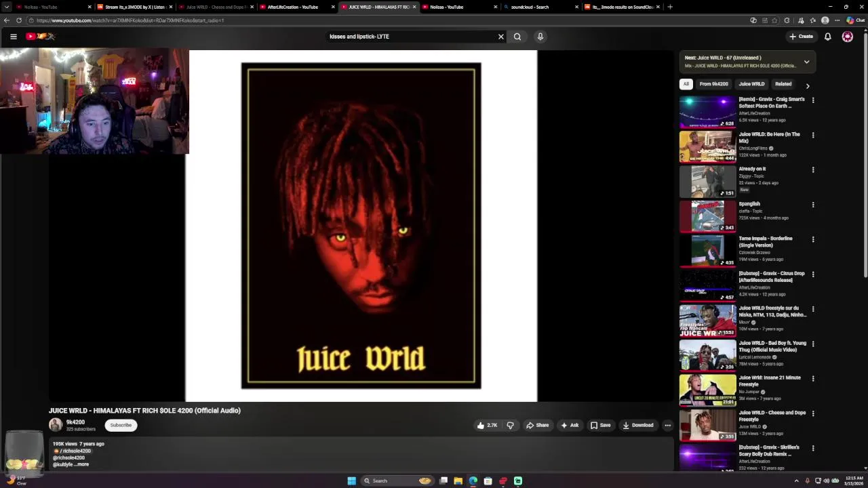868x488 pixels.
Task: Switch to Stream Its_x 3MODE browser tab
Action: pyautogui.click(x=134, y=7)
